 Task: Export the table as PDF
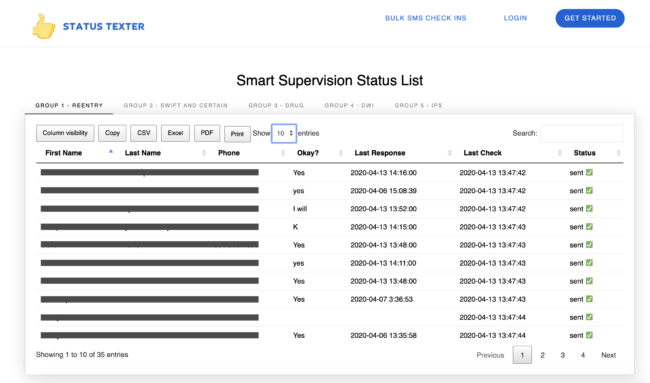(x=207, y=133)
